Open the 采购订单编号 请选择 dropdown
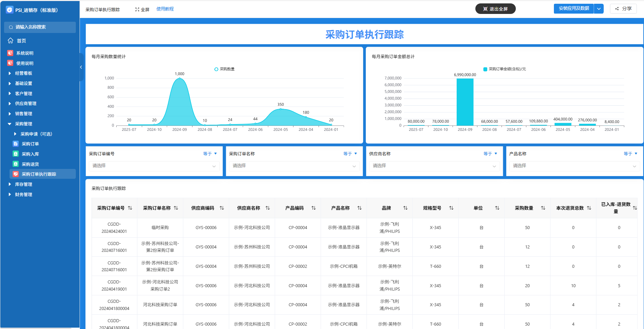 [154, 166]
